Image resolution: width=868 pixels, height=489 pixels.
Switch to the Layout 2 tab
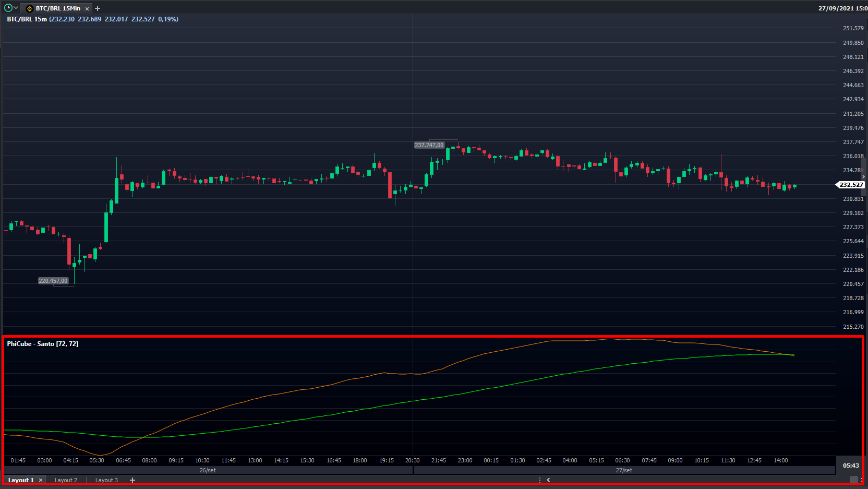[x=66, y=480]
